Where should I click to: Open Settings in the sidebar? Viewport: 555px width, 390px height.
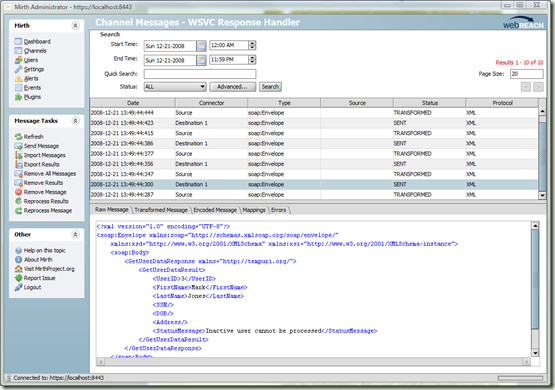point(29,69)
